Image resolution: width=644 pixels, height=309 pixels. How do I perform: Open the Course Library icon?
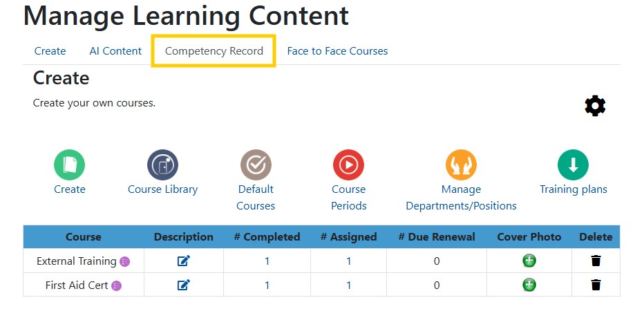tap(162, 165)
